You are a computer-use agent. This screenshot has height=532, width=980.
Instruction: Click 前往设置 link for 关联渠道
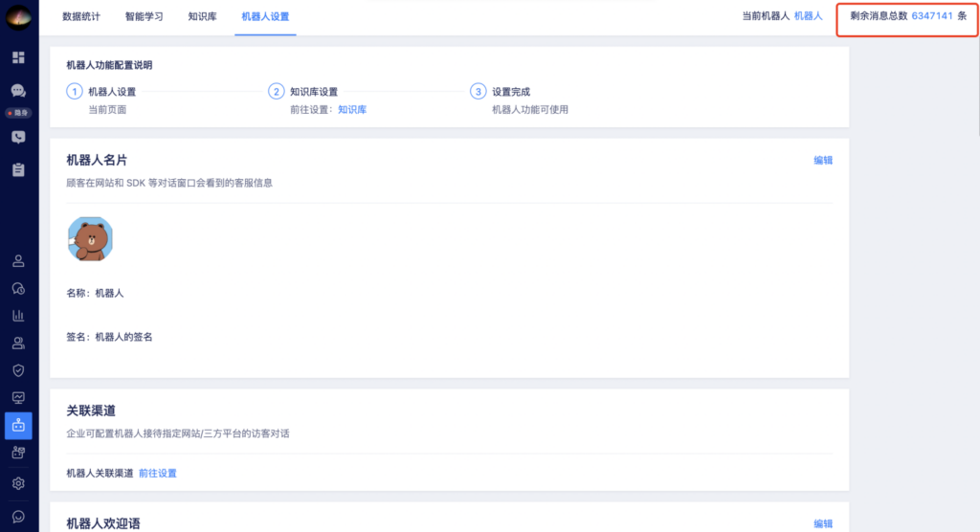tap(158, 474)
